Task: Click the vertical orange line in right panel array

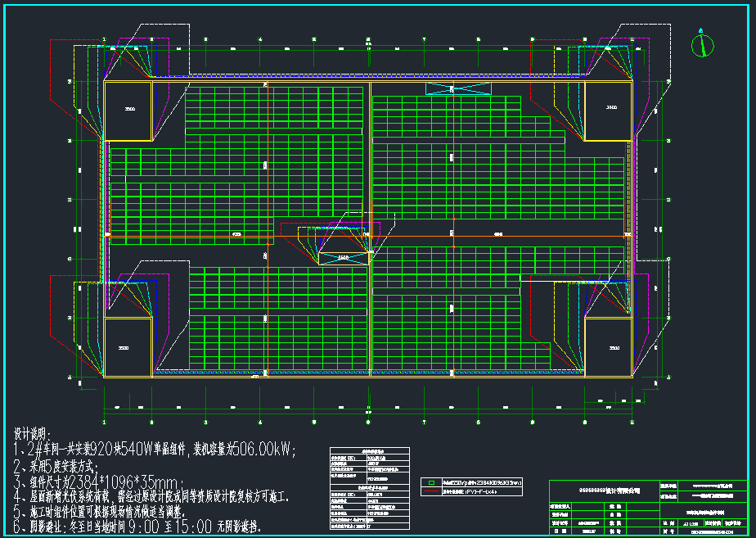Action: [x=455, y=164]
